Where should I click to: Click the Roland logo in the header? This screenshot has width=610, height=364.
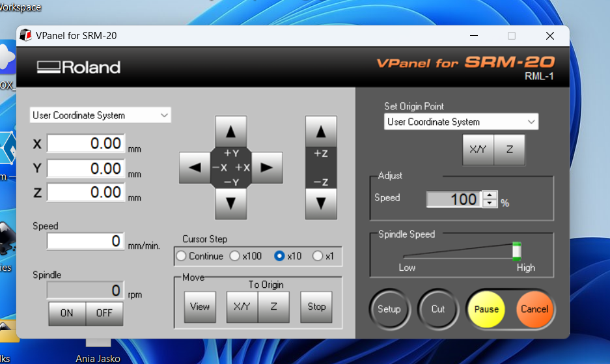click(x=79, y=67)
